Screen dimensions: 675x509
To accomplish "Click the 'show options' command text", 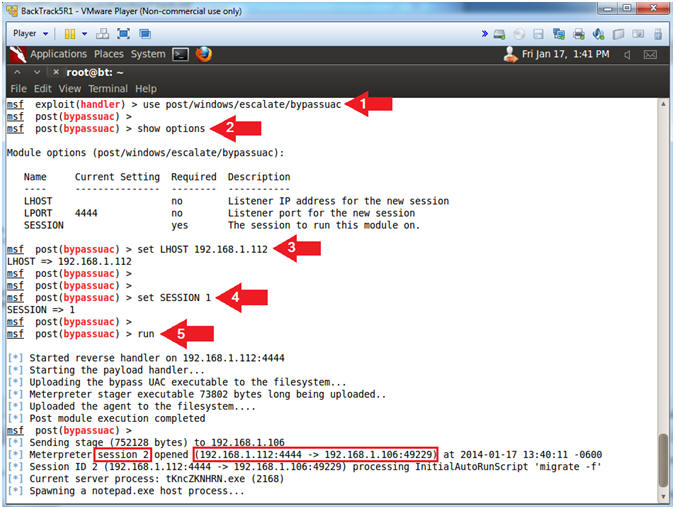I will (171, 129).
